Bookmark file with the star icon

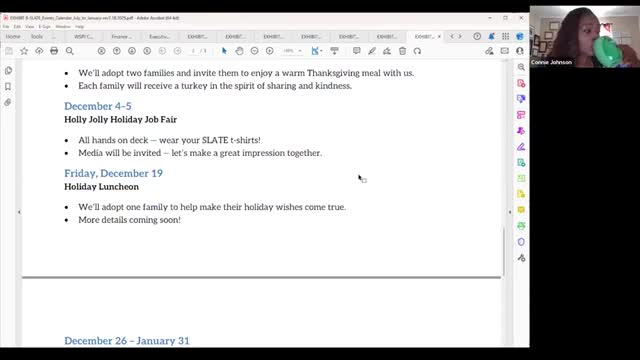point(24,51)
